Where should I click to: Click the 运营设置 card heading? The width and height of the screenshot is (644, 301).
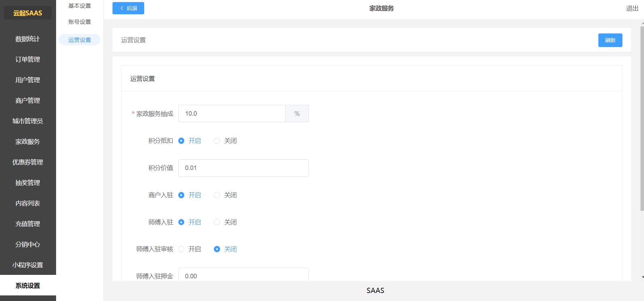(142, 79)
